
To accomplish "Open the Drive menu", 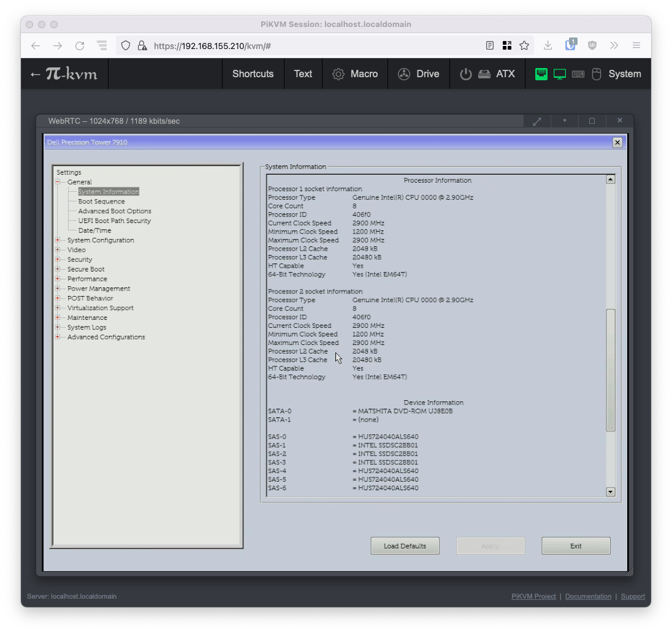I will point(419,74).
